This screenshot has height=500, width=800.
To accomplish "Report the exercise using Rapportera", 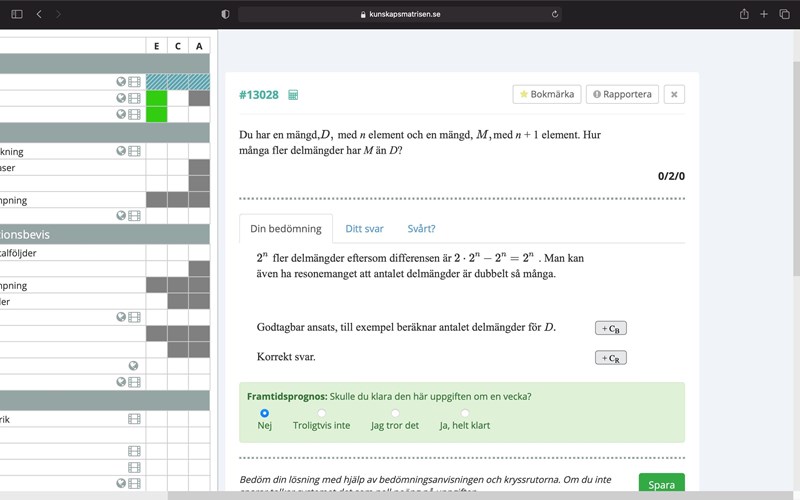I will pos(622,94).
